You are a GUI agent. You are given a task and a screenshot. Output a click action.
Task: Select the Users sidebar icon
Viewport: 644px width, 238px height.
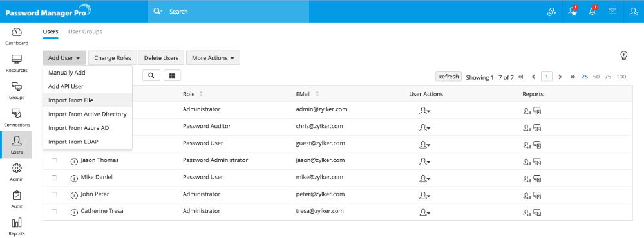click(x=17, y=145)
